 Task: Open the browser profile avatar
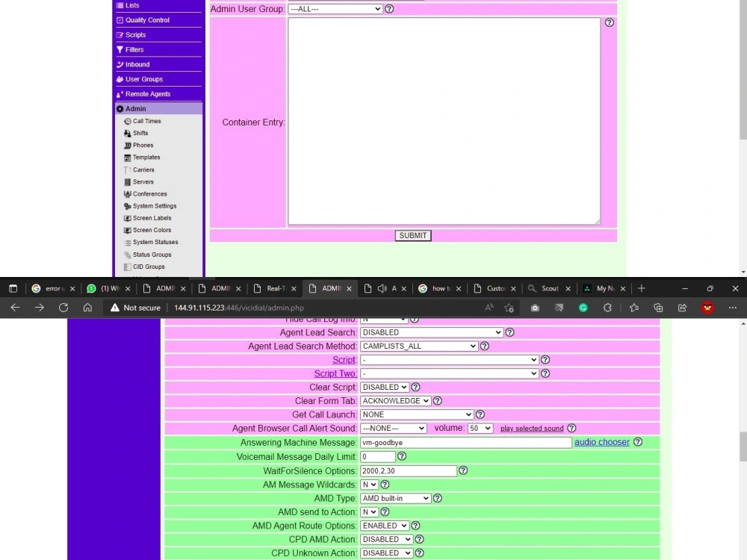(707, 308)
